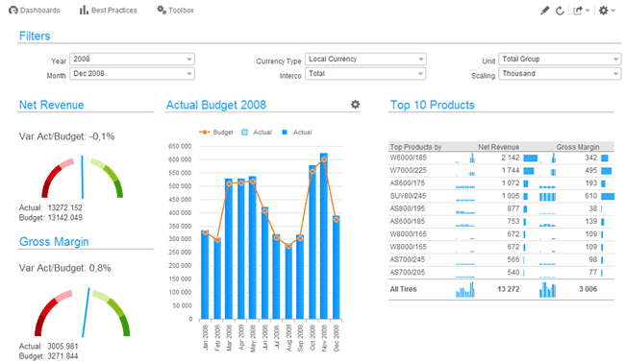Click the Top 10 Products heading
Screen dimensions: 625x364
pos(433,105)
